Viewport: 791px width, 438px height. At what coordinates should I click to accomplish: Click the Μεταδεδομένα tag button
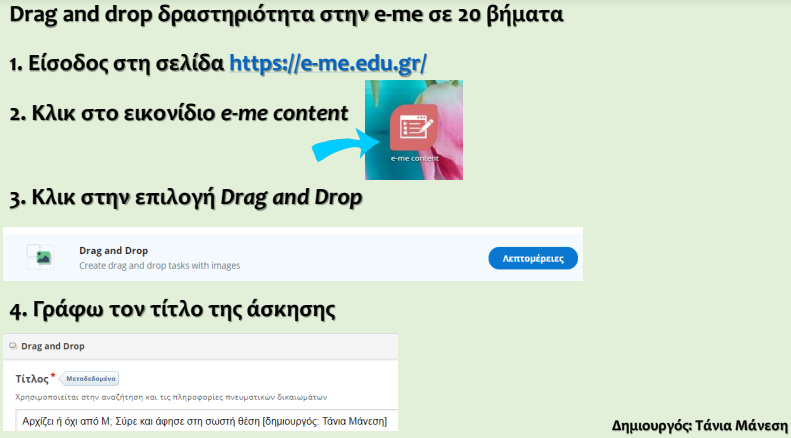tap(91, 378)
